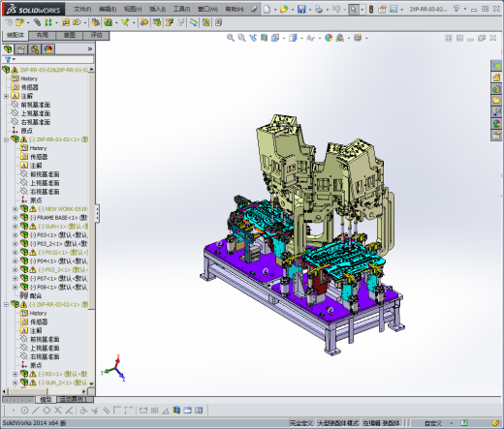
Task: Open the DisplayManager tab icon
Action: pyautogui.click(x=48, y=49)
